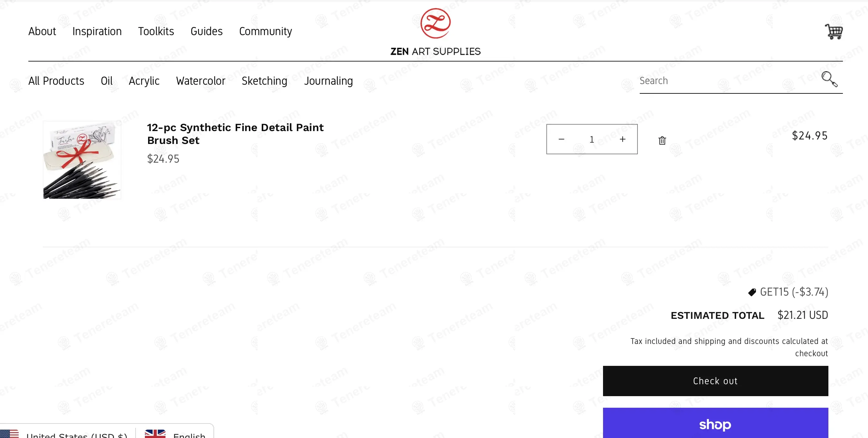Browse the Acrylic category

[x=144, y=81]
